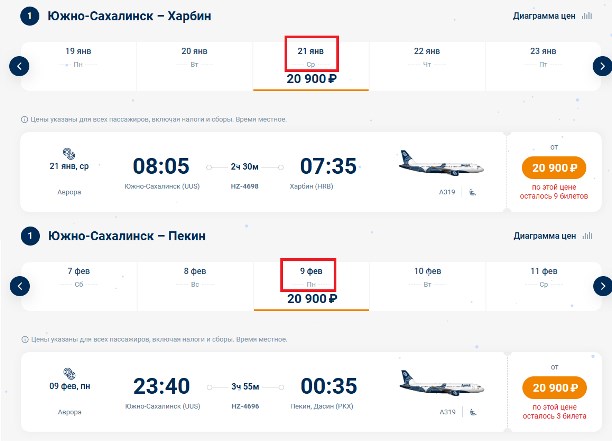Click next dates arrow for Beijing flight

(x=602, y=286)
